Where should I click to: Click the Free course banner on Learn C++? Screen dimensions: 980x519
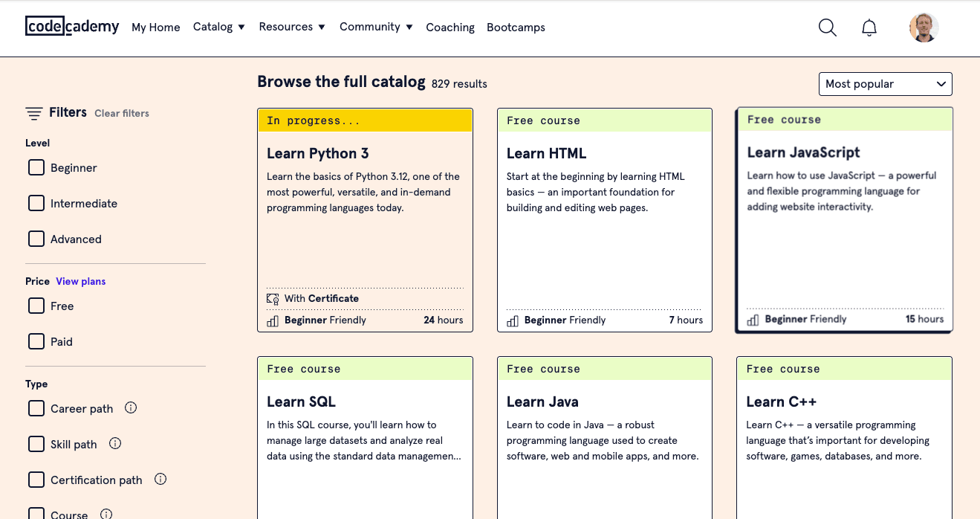click(845, 369)
